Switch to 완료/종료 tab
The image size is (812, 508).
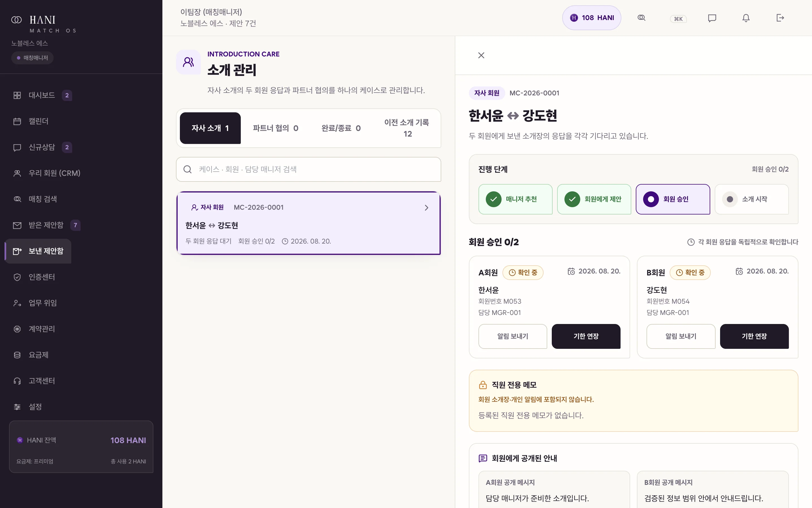click(341, 128)
